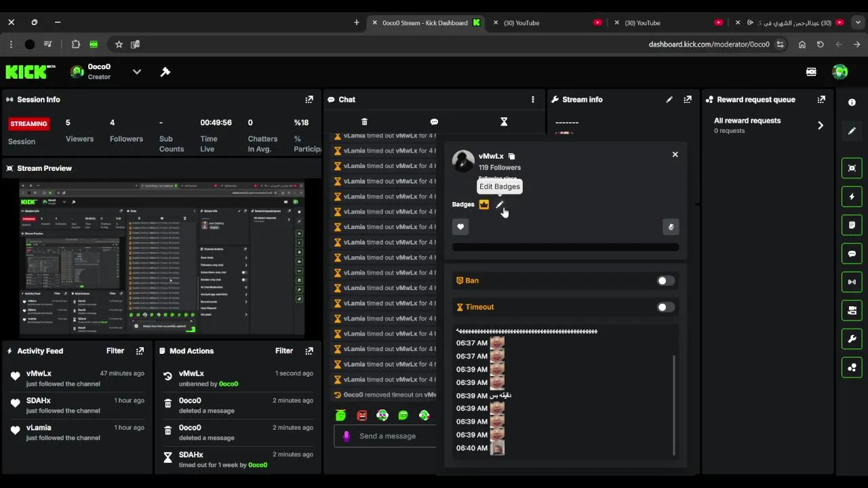Click the info icon in right sidebar

(852, 102)
